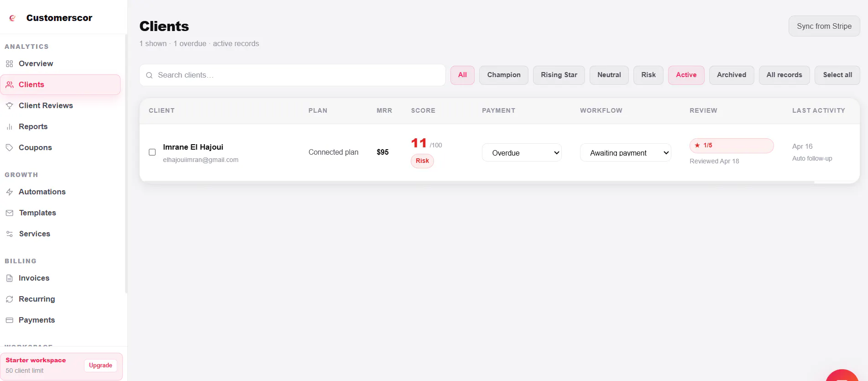868x381 pixels.
Task: Click email elhajouiimran@gmail.com
Action: (201, 160)
